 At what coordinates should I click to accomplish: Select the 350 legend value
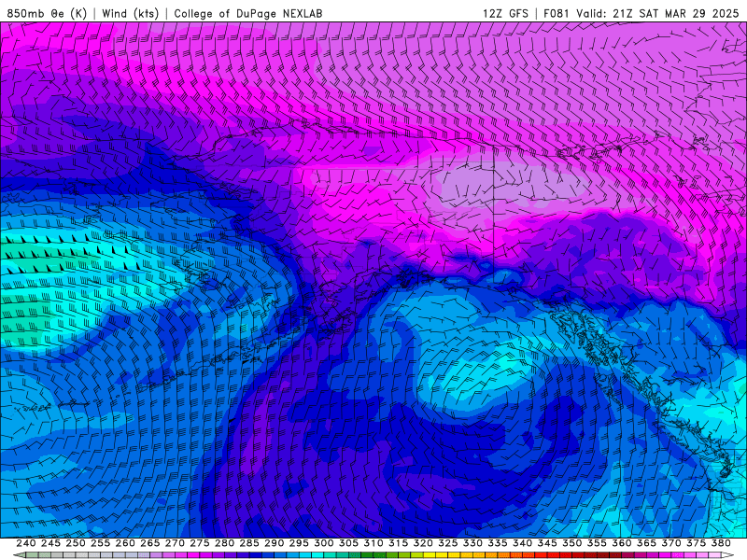[572, 543]
